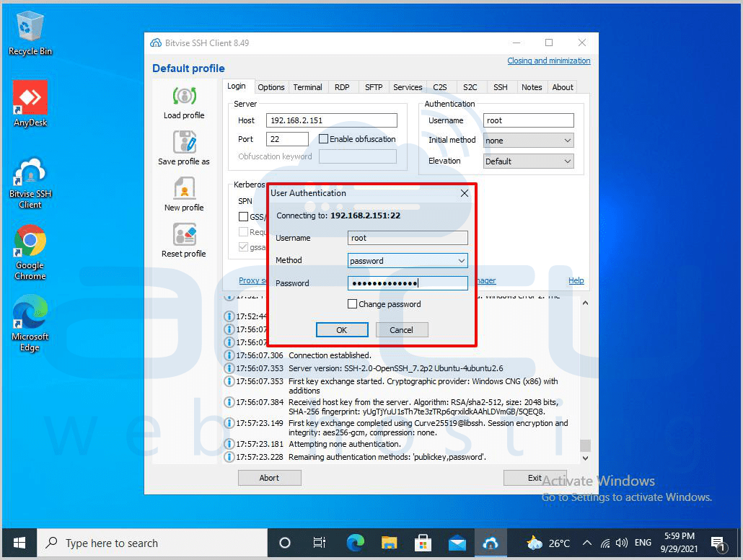
Task: Open the Initial method dropdown
Action: (x=528, y=141)
